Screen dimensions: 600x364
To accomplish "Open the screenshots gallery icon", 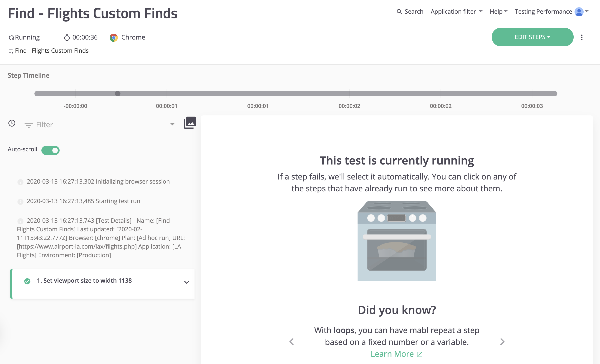I will (190, 123).
